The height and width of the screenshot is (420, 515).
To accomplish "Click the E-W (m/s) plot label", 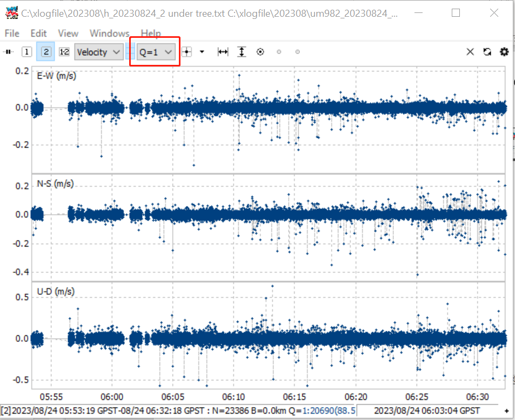I will [57, 76].
